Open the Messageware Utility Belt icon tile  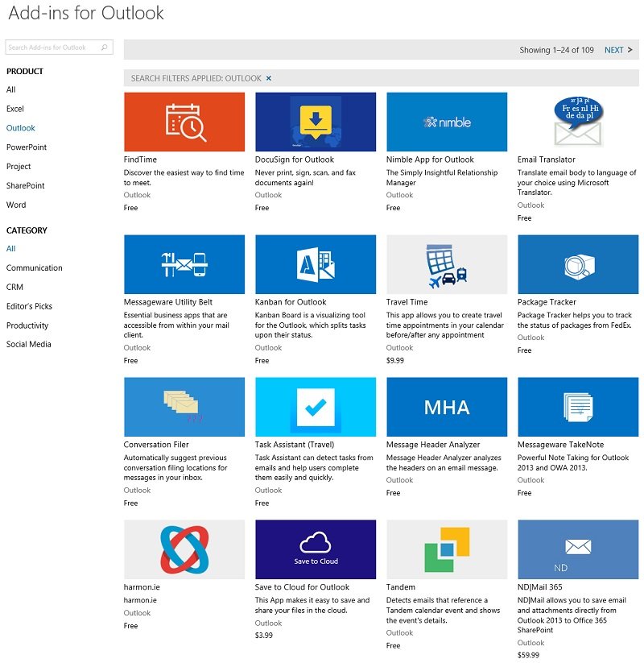click(184, 264)
